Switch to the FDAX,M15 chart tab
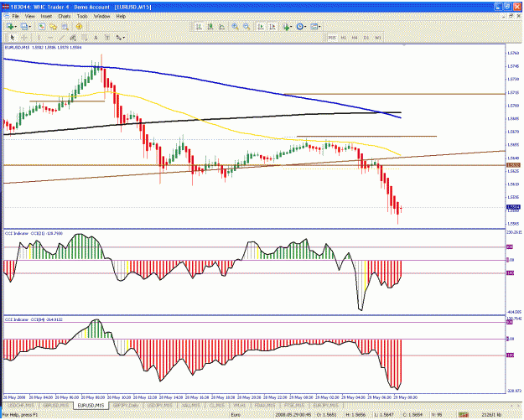524x420 pixels. coord(263,405)
